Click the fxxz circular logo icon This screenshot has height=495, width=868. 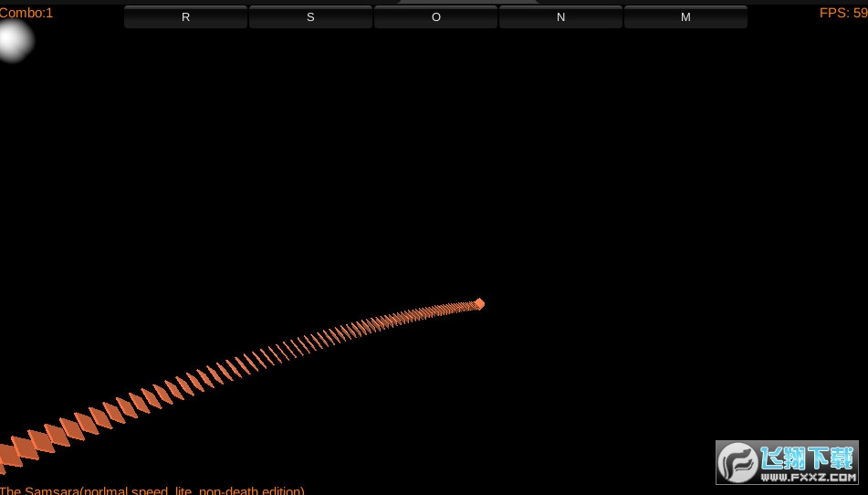[737, 463]
